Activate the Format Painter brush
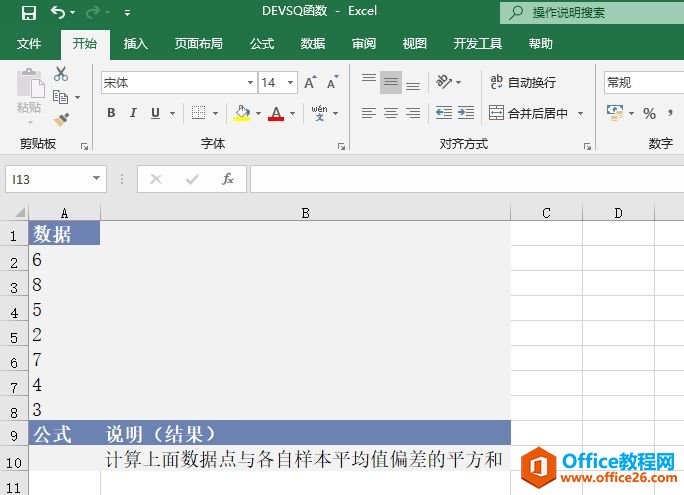The image size is (684, 495). click(x=61, y=119)
